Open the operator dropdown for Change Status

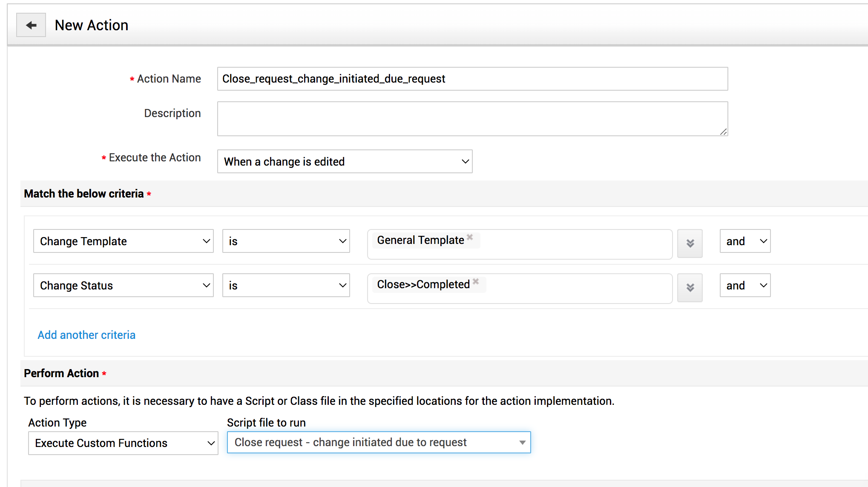(286, 286)
